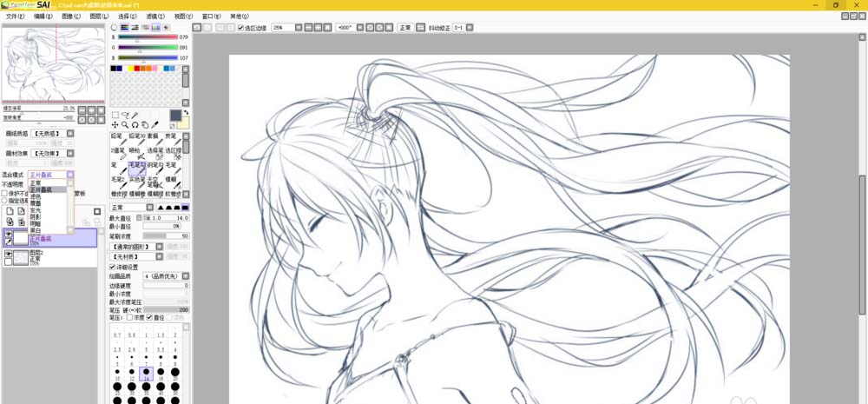Toggle the 选区边缘 checkbox
This screenshot has width=868, height=404.
pyautogui.click(x=240, y=27)
